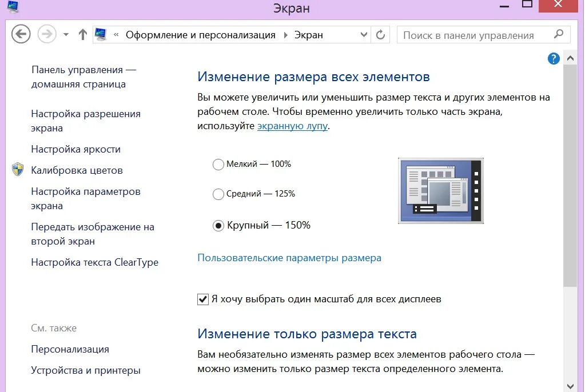This screenshot has height=392, width=585.
Task: Open Настройка разрешения экрана link
Action: (x=86, y=121)
